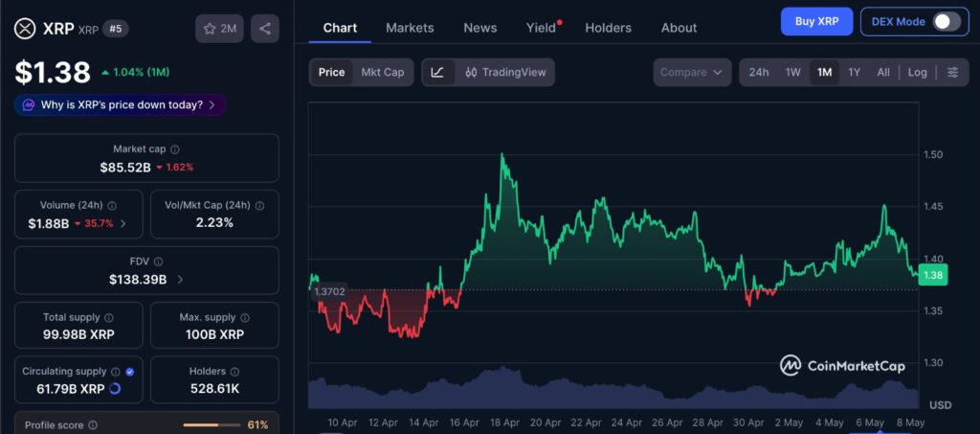
Task: Click the $1.88B volume value
Action: click(48, 224)
